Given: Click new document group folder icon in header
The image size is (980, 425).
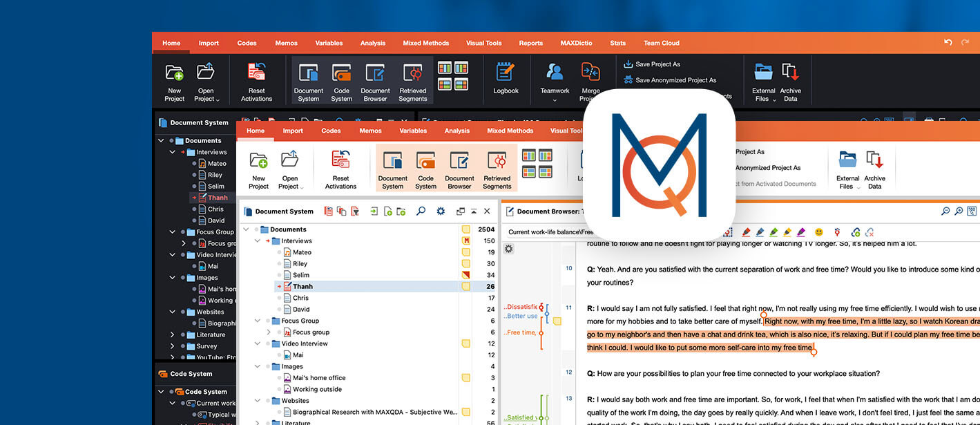Looking at the screenshot, I should pos(401,211).
